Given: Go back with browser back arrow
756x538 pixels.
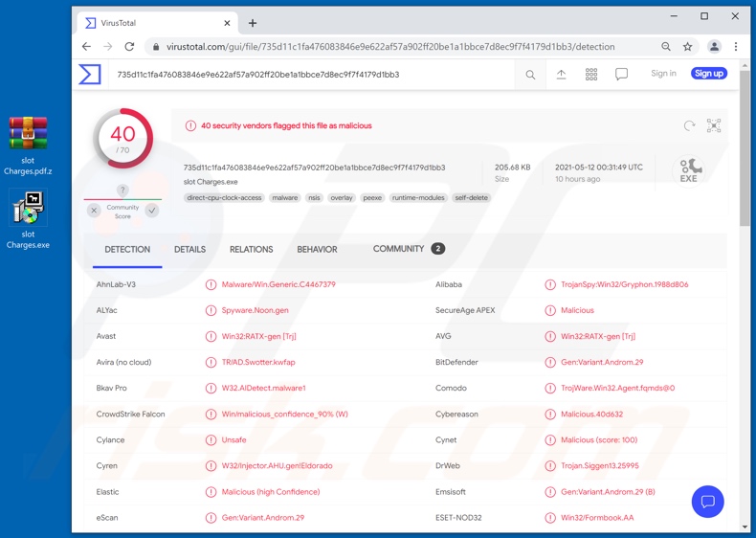Looking at the screenshot, I should [86, 47].
